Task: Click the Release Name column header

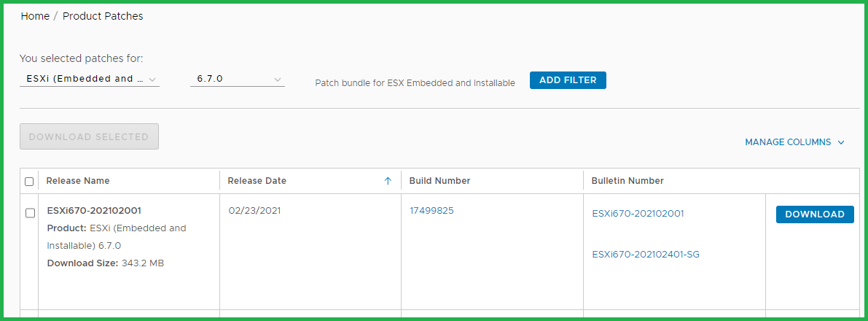Action: [x=78, y=181]
